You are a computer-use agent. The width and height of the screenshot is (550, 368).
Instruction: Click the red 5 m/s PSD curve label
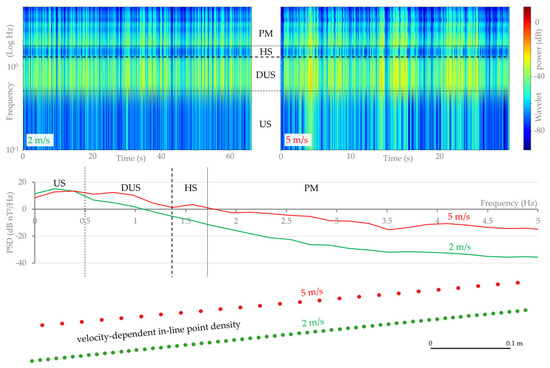click(458, 216)
